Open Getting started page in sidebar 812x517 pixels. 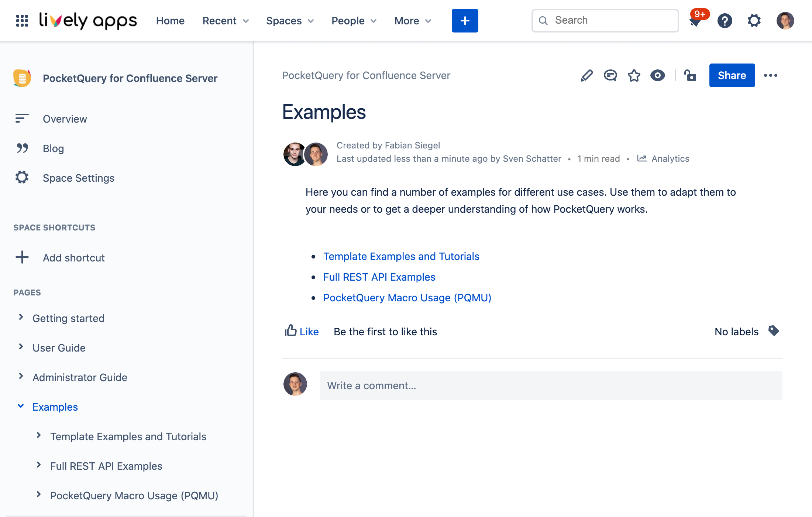tap(69, 318)
